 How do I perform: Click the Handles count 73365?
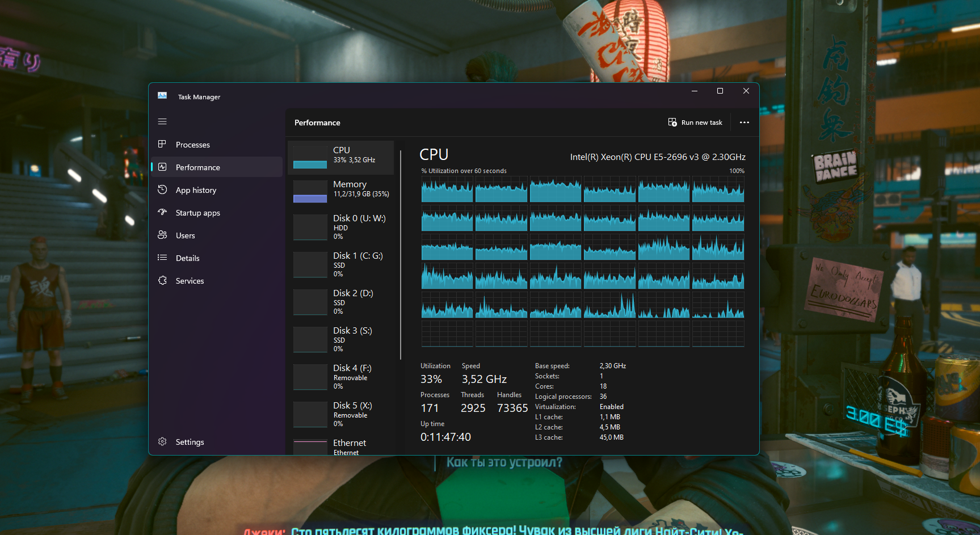click(512, 408)
